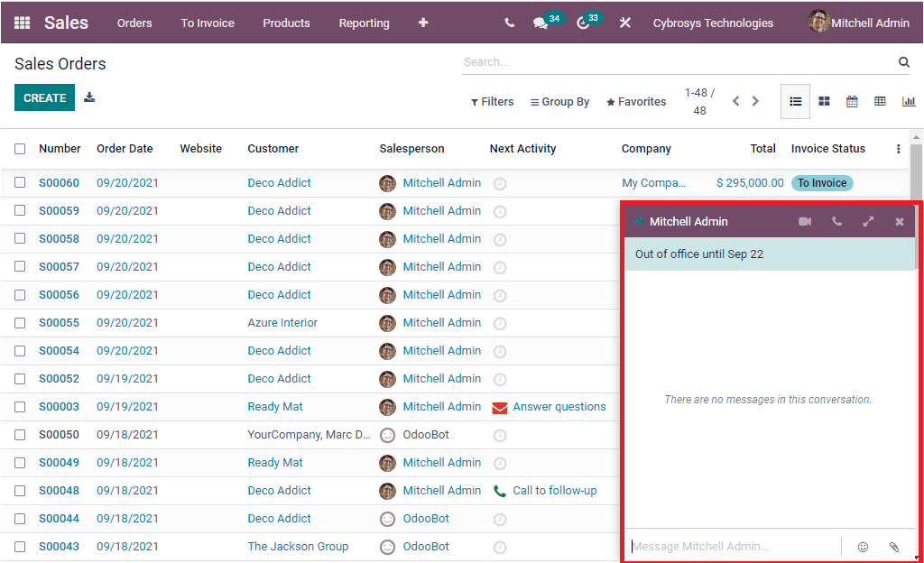Screen dimensions: 924x563
Task: Switch to Pivot view
Action: click(x=880, y=101)
